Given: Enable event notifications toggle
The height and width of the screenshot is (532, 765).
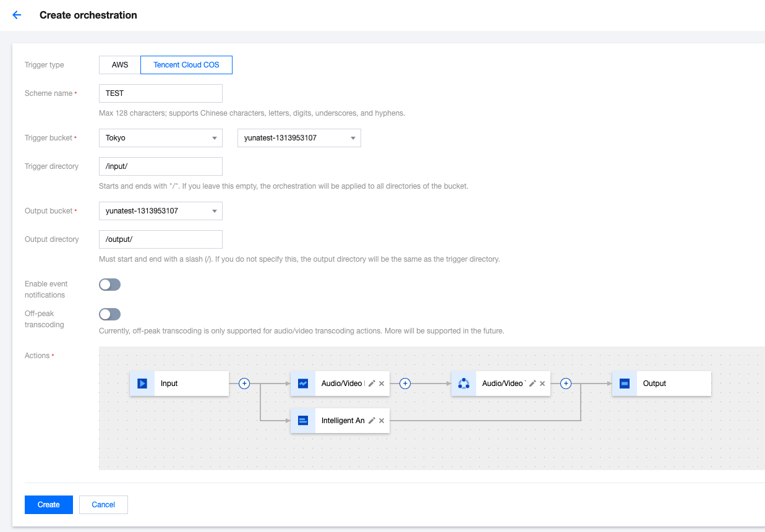Looking at the screenshot, I should [x=110, y=285].
